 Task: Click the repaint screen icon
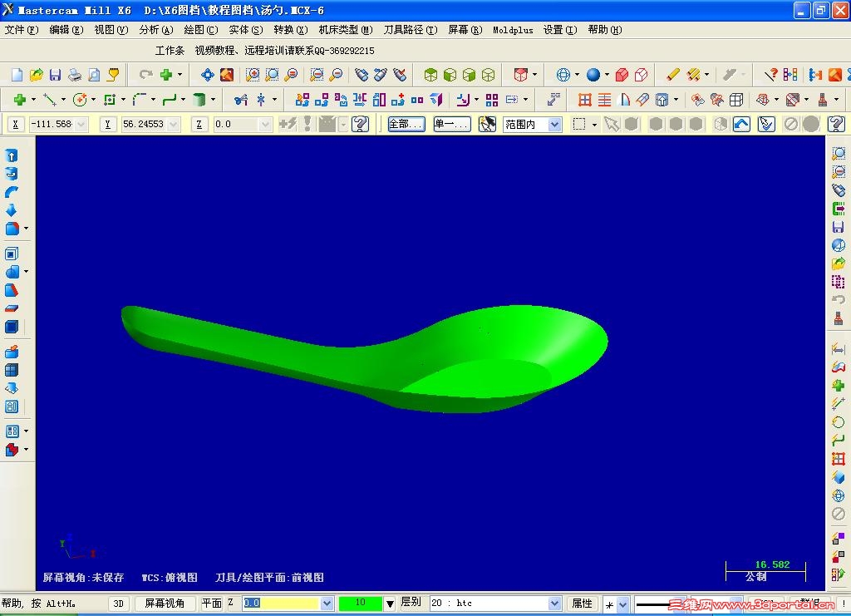pos(227,75)
